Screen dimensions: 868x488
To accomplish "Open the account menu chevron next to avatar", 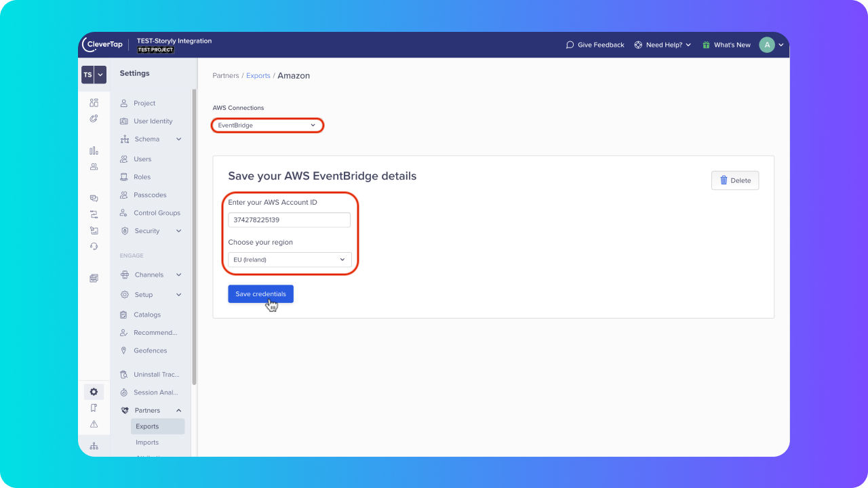I will coord(781,45).
